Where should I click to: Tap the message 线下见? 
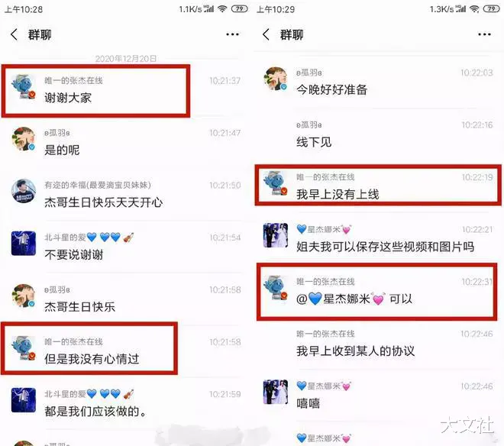pos(314,142)
